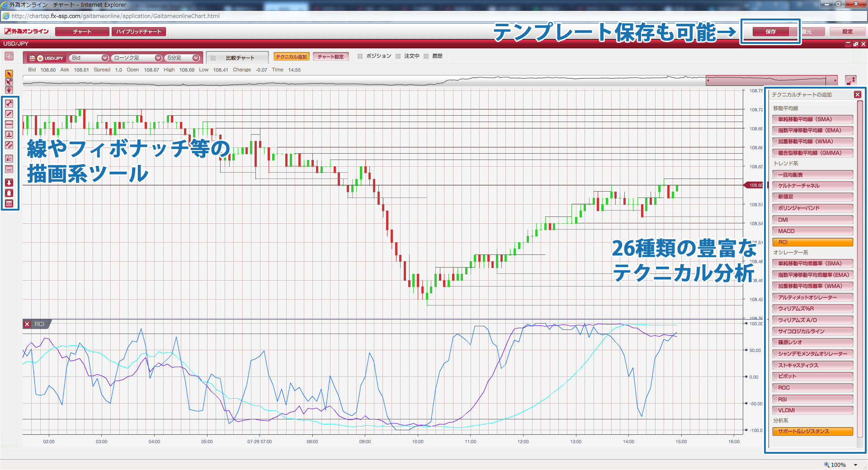Switch to the ハイブリッドチャート tab

139,31
